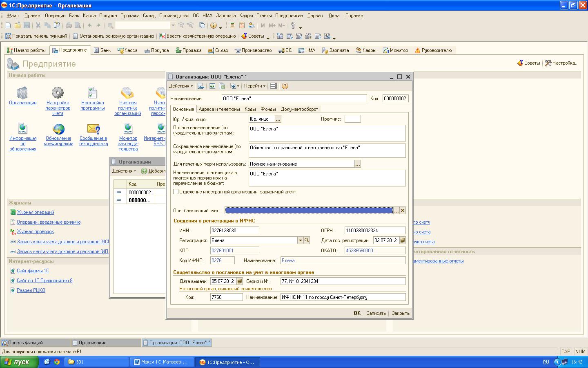
Task: Clear the Осн. банковский счет field with X
Action: 403,210
